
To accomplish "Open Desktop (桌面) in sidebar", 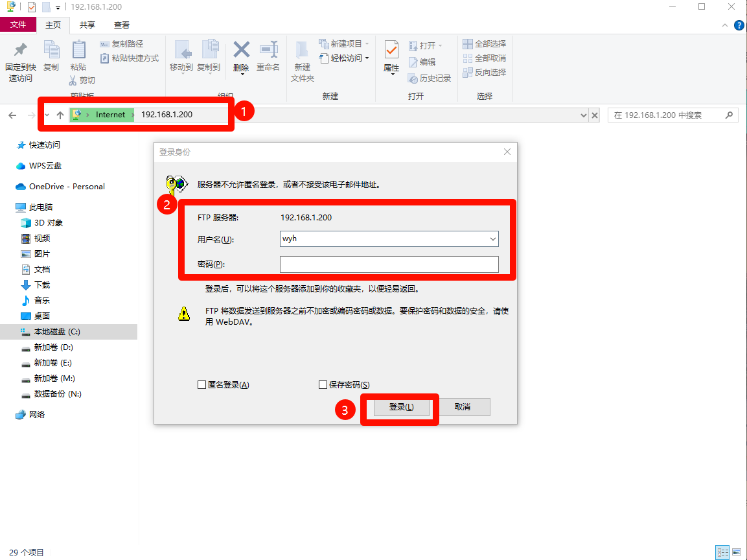I will 36,316.
